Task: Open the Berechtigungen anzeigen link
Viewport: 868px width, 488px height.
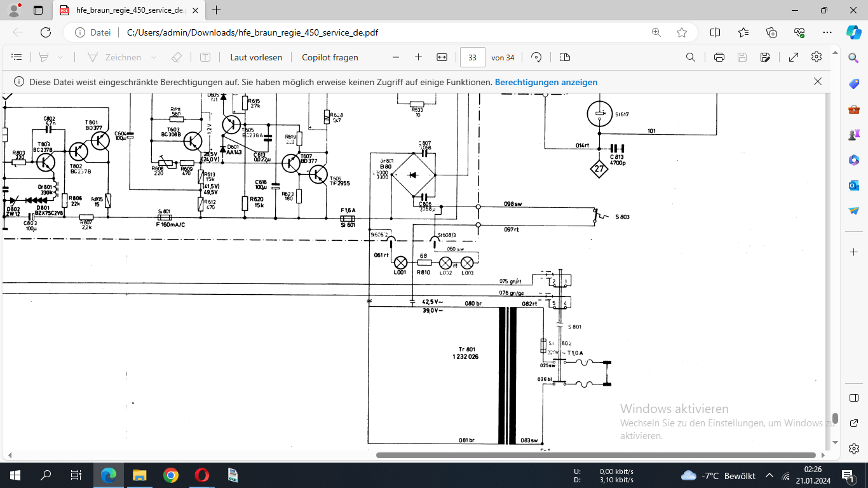Action: tap(546, 82)
